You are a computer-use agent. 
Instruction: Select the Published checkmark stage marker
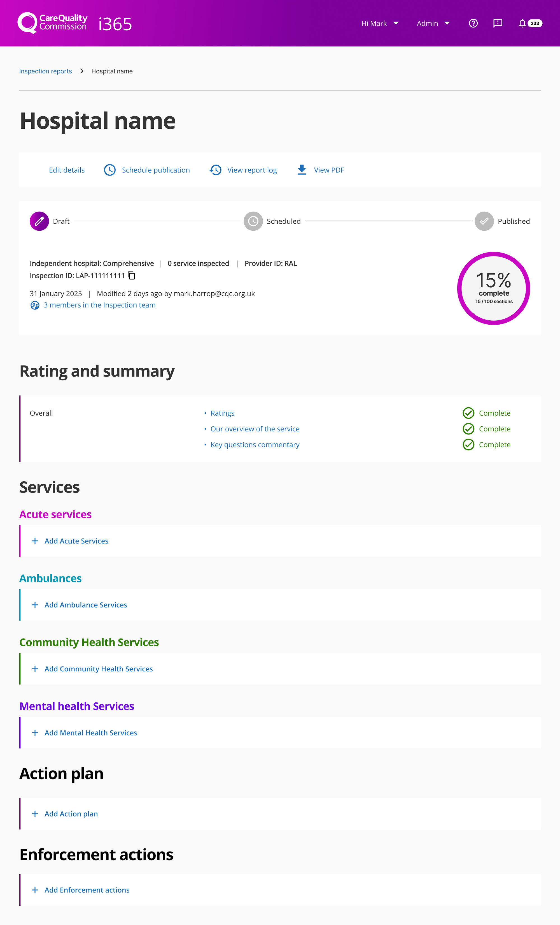pos(484,221)
